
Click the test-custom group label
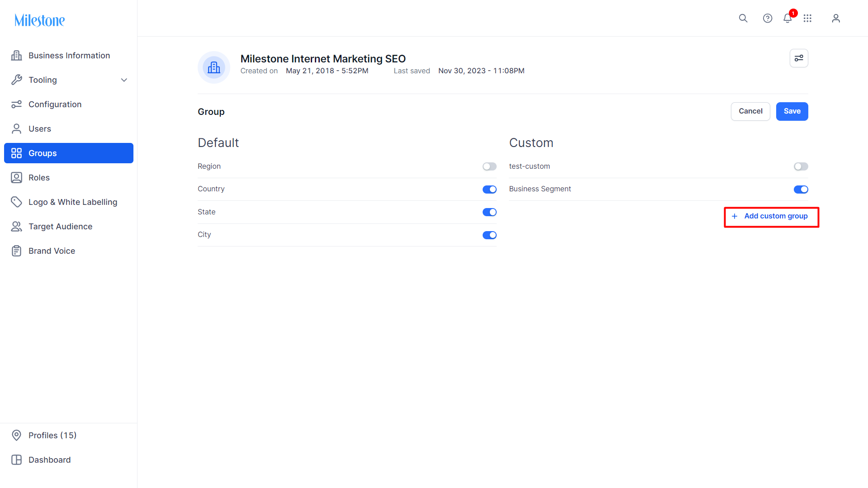click(x=529, y=166)
